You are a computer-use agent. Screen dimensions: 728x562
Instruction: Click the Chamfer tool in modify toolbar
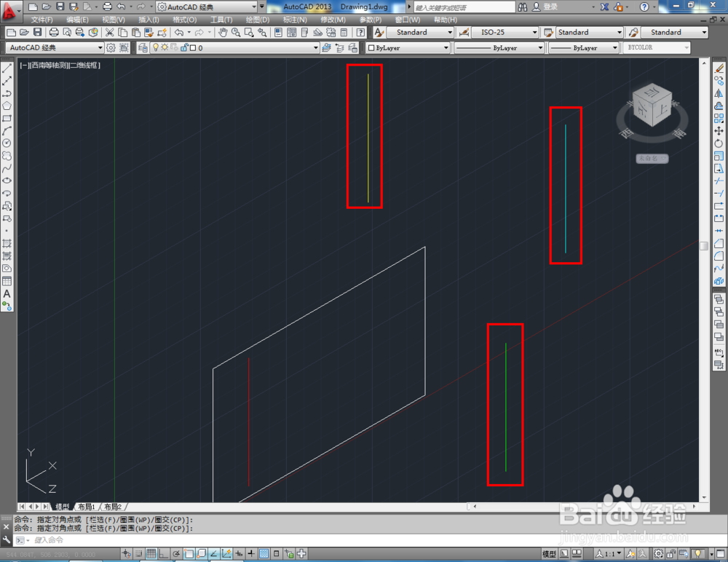719,243
